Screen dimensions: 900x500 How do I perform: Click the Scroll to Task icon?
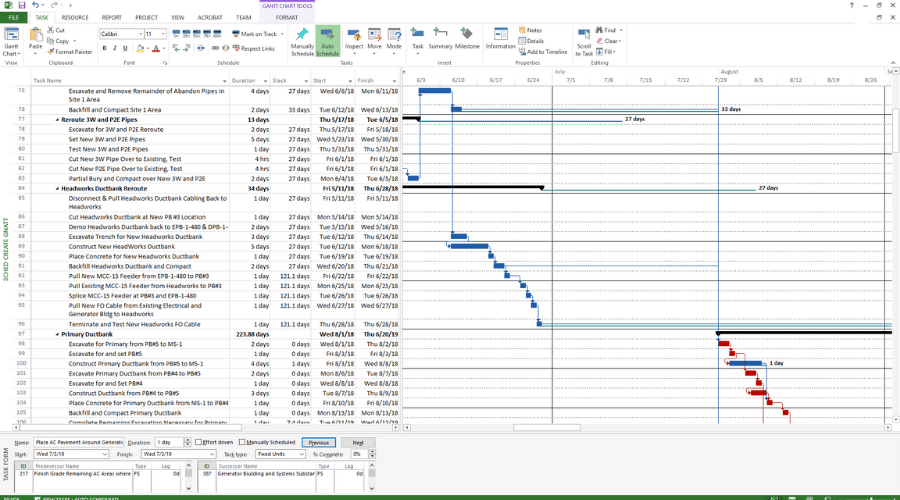[x=584, y=41]
